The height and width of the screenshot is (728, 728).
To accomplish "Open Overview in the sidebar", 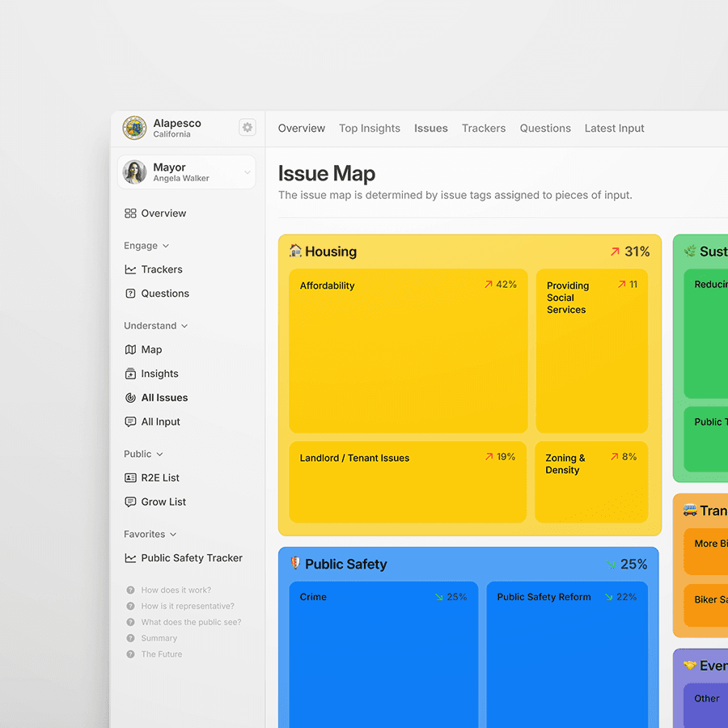I will 155,213.
